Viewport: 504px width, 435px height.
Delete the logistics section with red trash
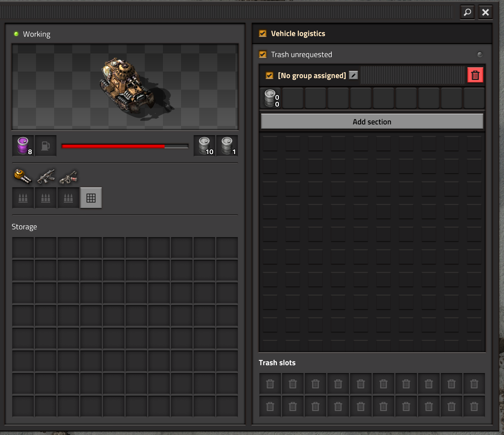pyautogui.click(x=475, y=75)
